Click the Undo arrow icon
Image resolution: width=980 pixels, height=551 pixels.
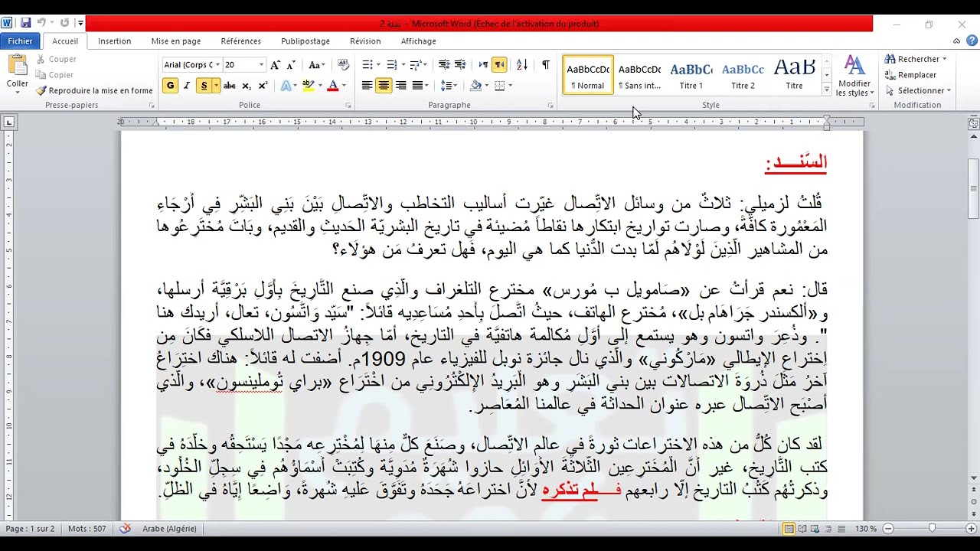pyautogui.click(x=41, y=23)
